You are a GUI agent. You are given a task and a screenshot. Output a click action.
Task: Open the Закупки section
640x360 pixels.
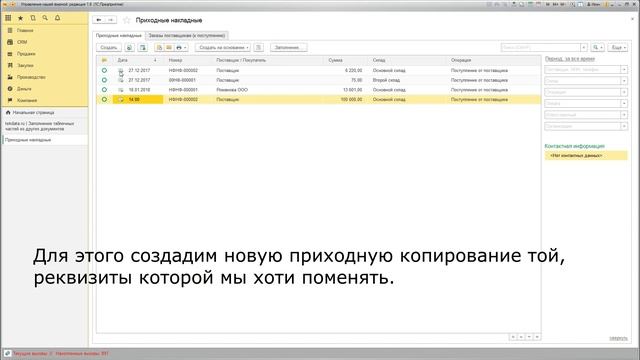tap(25, 65)
